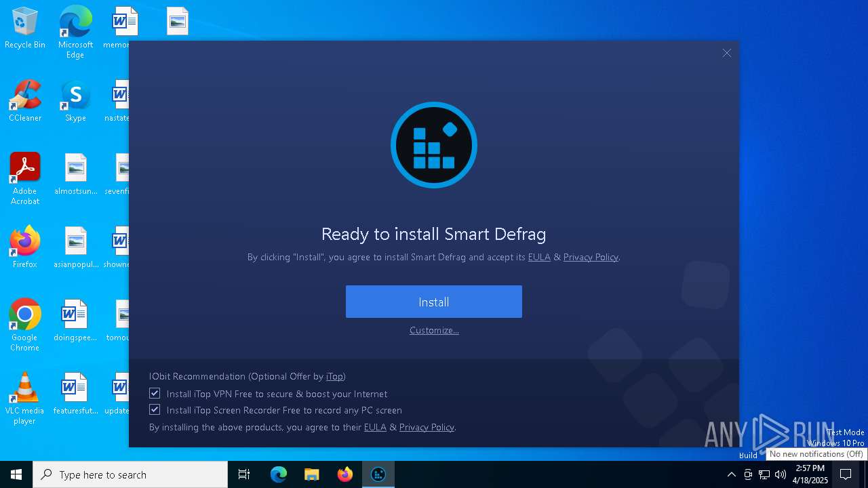
Task: Select Microsoft Edge desktop shortcut
Action: click(x=75, y=33)
